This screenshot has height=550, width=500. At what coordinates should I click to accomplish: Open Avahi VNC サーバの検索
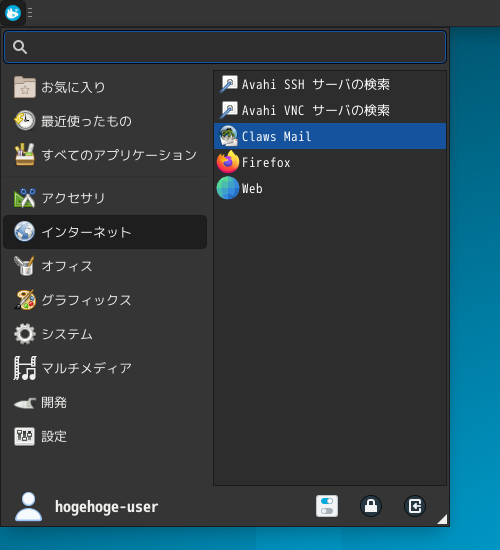[x=330, y=110]
